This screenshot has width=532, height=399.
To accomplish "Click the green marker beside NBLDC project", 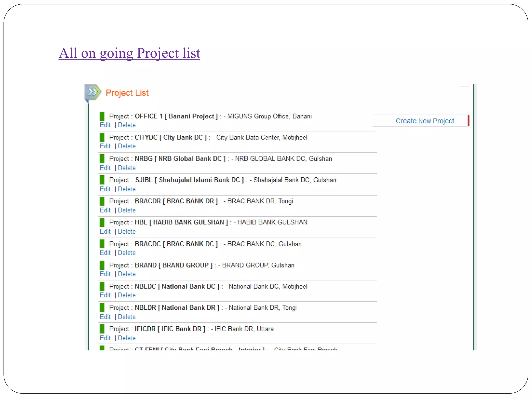I will click(x=102, y=286).
